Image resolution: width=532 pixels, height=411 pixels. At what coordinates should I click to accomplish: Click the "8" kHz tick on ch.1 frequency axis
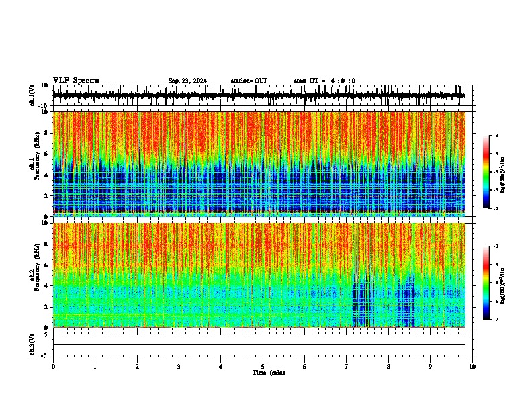coord(46,133)
